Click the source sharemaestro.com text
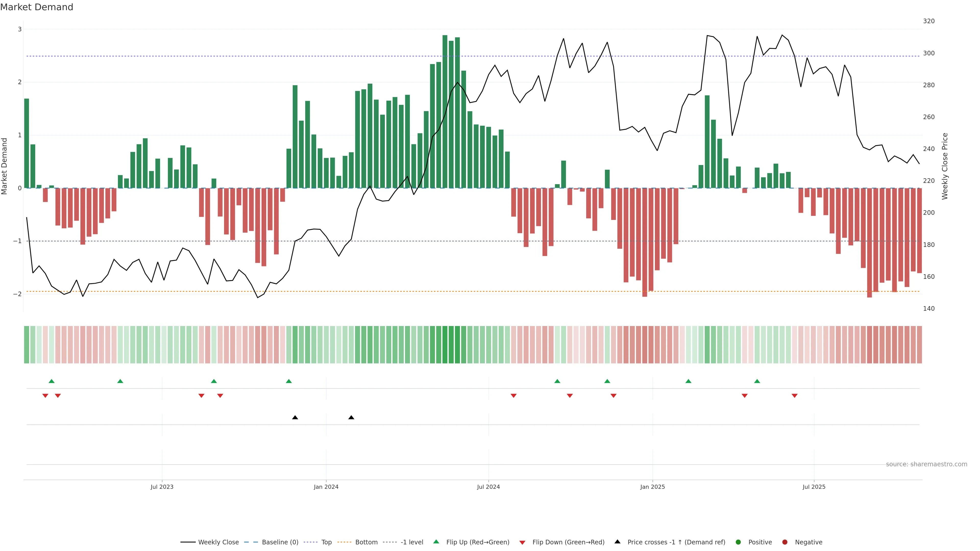 tap(926, 464)
